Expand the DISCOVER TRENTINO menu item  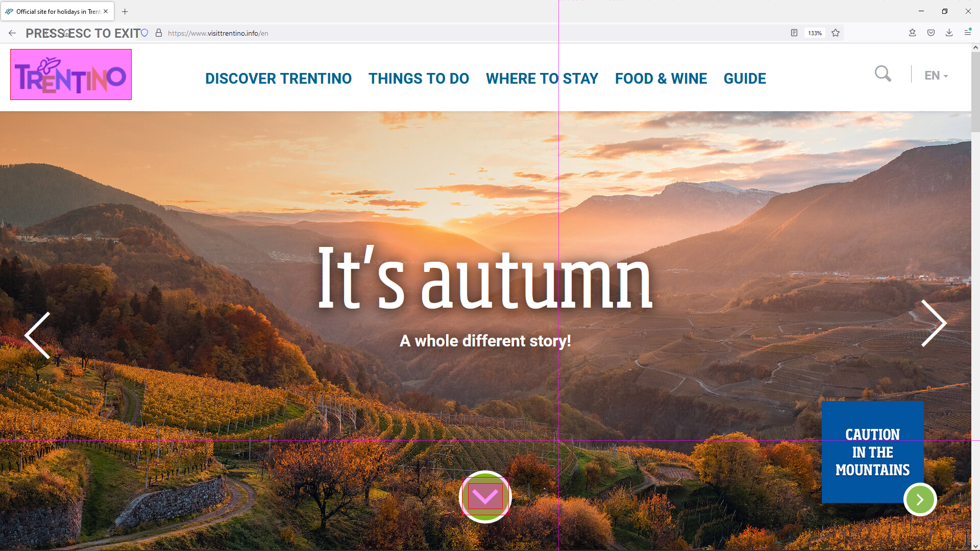[x=278, y=79]
